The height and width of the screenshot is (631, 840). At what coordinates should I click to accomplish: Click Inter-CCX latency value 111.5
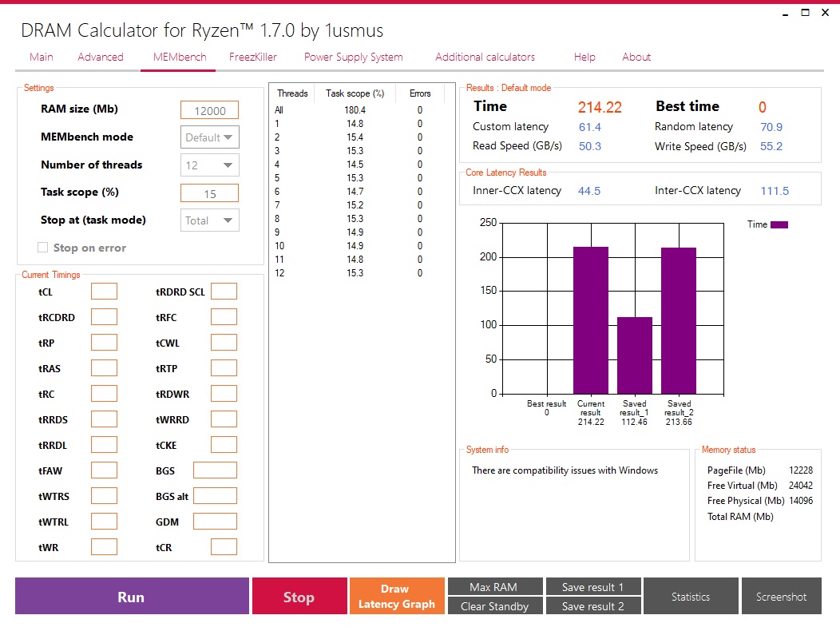coord(775,191)
